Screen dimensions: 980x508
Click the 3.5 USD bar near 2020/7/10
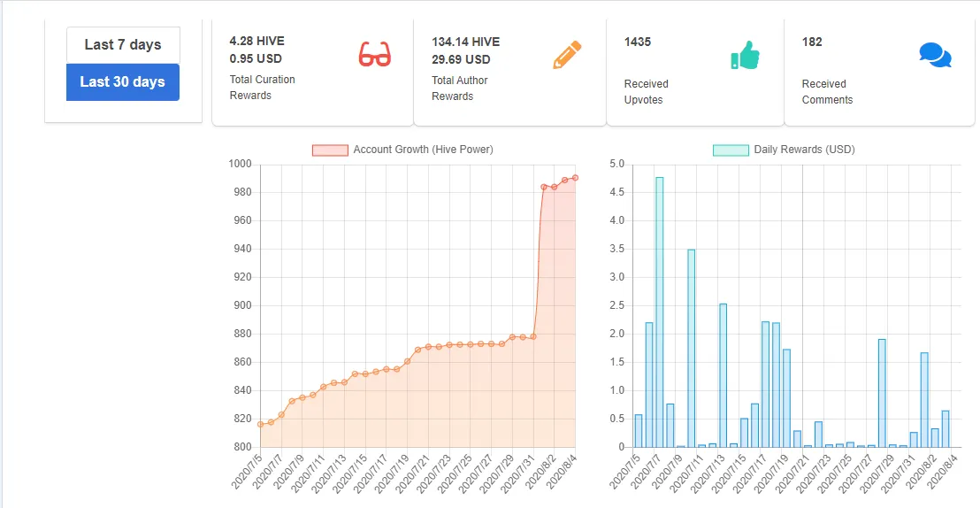692,349
